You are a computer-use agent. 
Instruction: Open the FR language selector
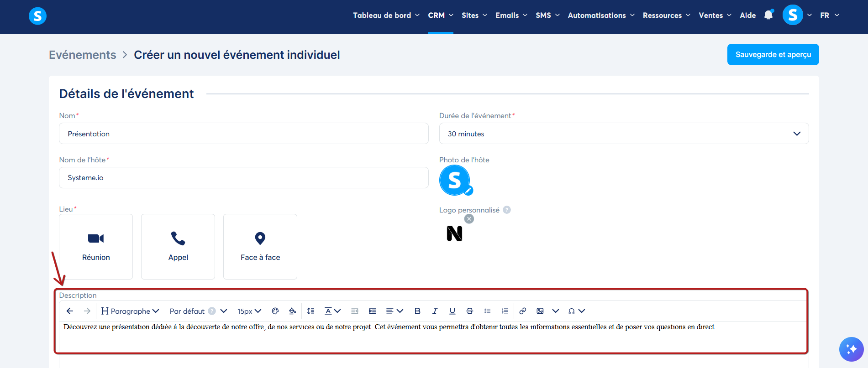coord(830,15)
